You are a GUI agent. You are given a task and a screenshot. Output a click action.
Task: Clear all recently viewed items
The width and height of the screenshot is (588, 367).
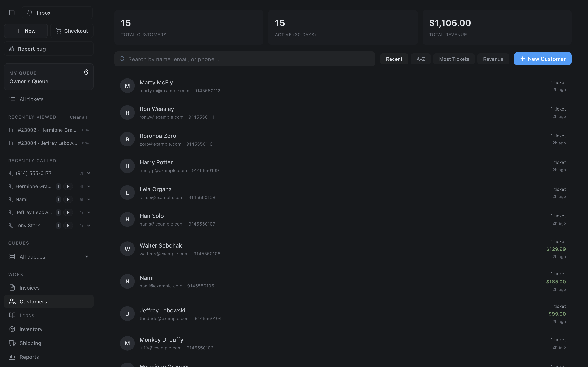[78, 117]
